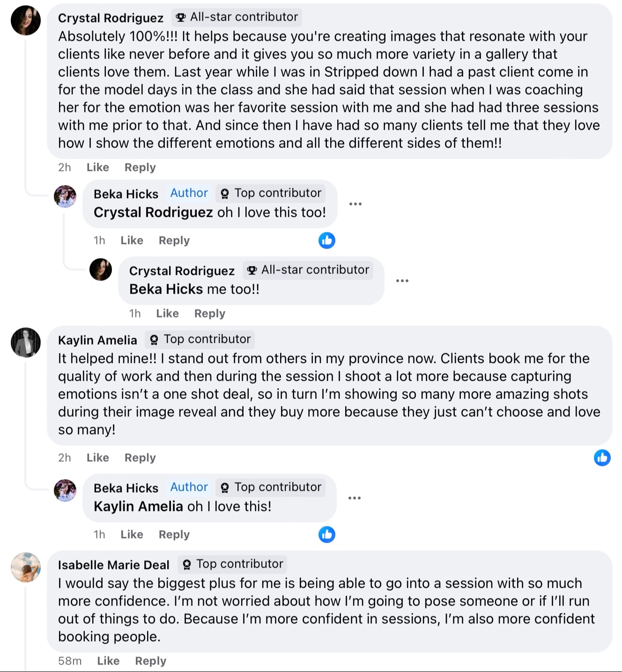The height and width of the screenshot is (672, 622).
Task: Like Crystal Rodriguez's long comment
Action: click(x=97, y=168)
